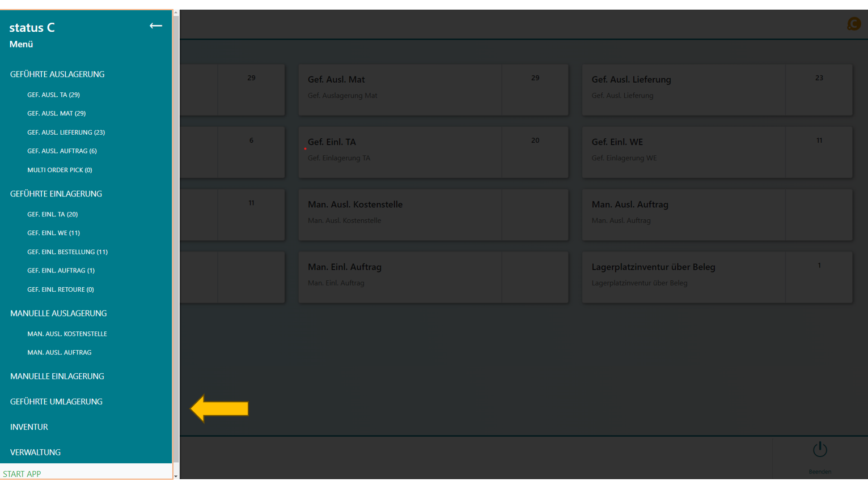
Task: Select Gef. Ausl. Lieferung (23) in sidebar
Action: (x=66, y=133)
